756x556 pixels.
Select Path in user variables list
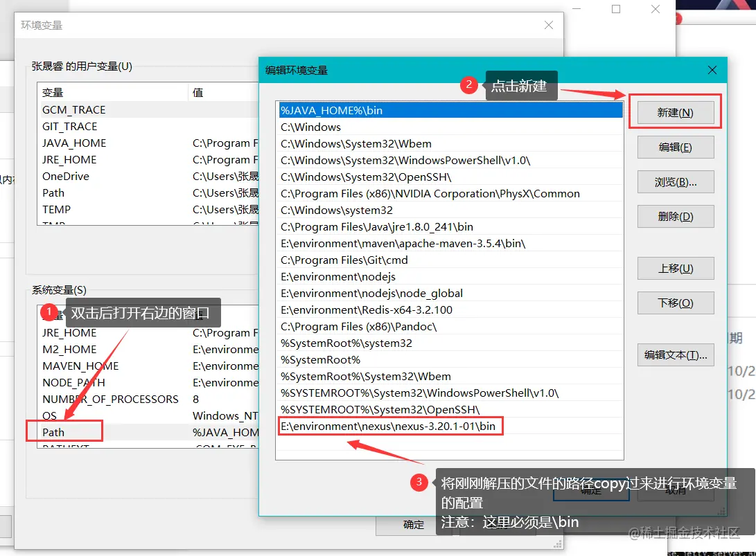(148, 192)
